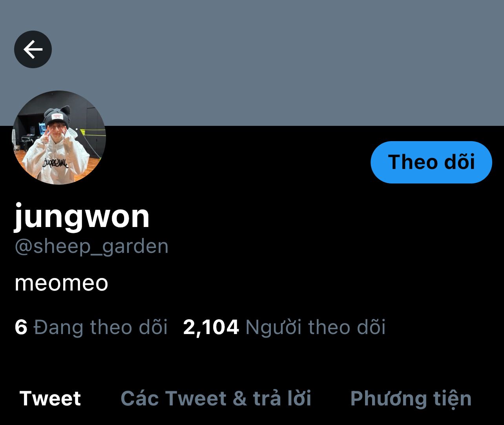Click the dark circle around the back arrow
The height and width of the screenshot is (425, 504).
(x=33, y=49)
